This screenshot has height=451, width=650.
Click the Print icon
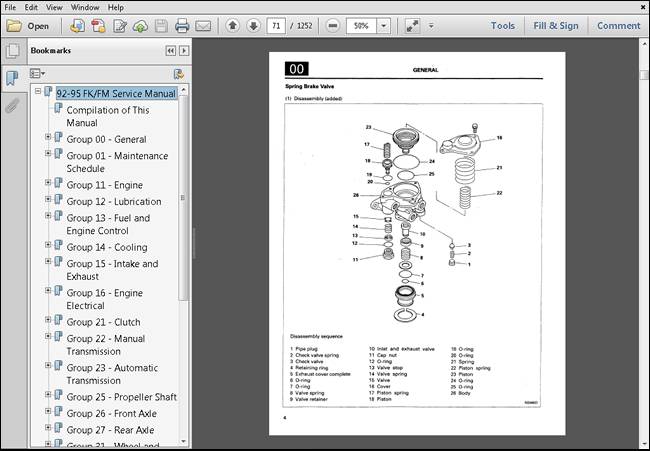(x=182, y=26)
